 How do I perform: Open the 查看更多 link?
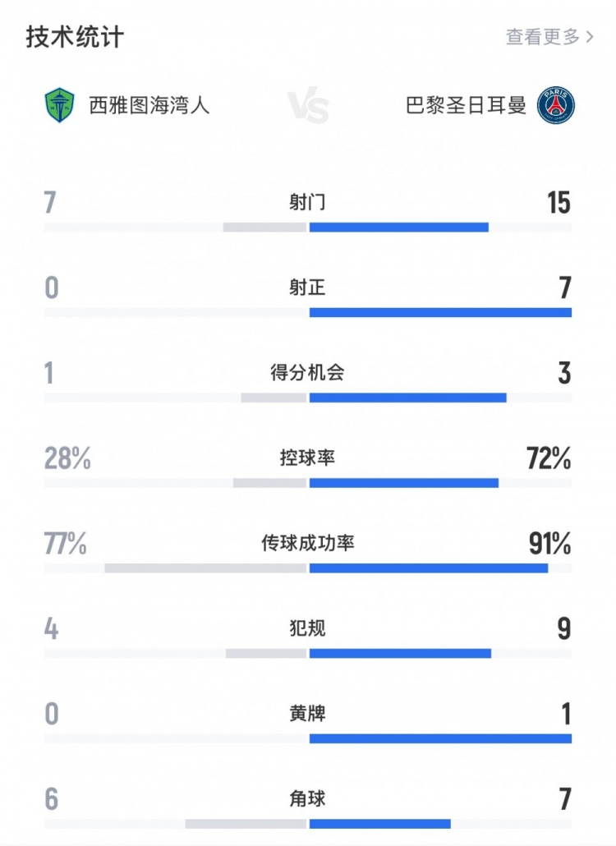coord(543,37)
